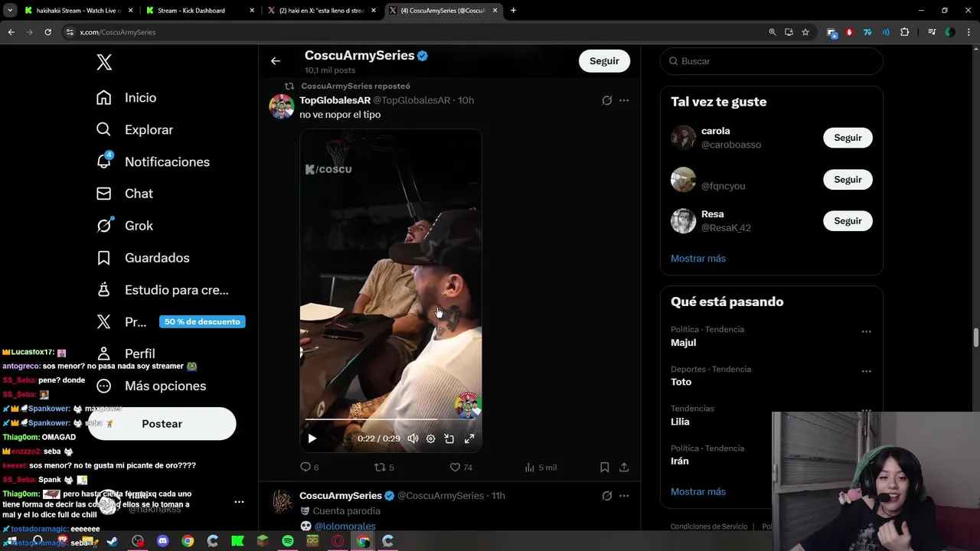This screenshot has height=551, width=980.
Task: Open the TopGlobalesAR profile avatar
Action: [282, 106]
